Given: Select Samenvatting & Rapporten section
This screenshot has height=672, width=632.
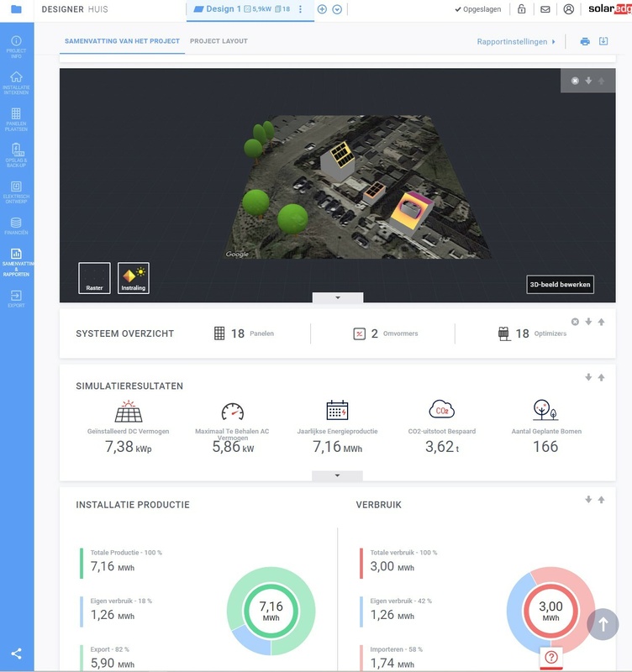Looking at the screenshot, I should pyautogui.click(x=16, y=262).
